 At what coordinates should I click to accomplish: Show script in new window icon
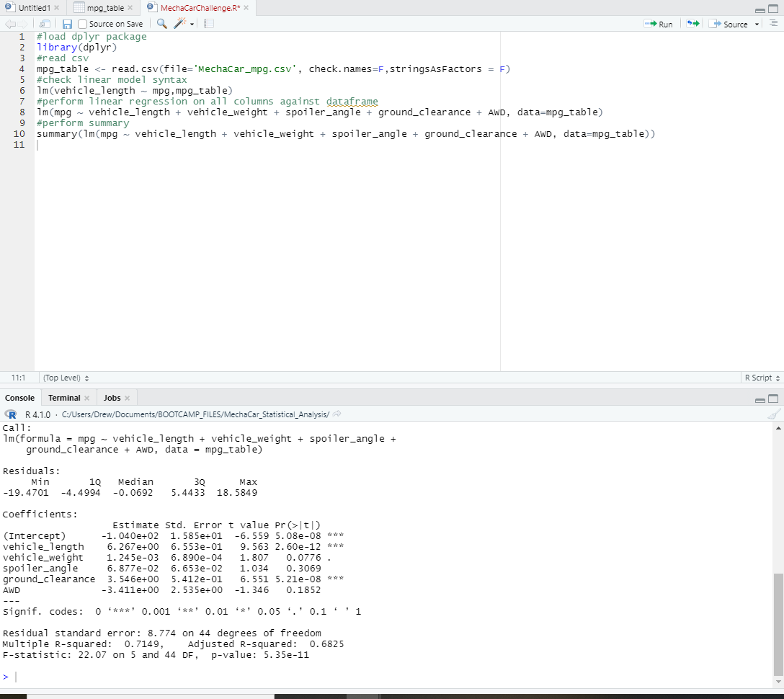45,24
